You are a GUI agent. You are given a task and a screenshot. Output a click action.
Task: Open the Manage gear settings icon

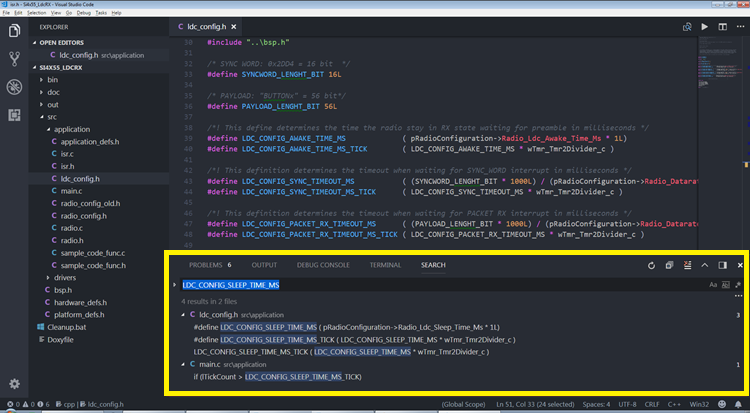tap(15, 383)
